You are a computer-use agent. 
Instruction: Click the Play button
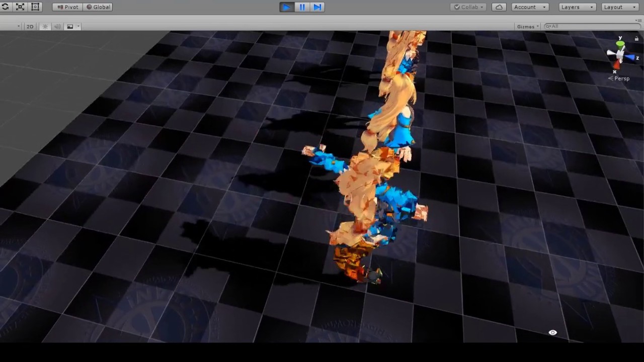(x=287, y=7)
